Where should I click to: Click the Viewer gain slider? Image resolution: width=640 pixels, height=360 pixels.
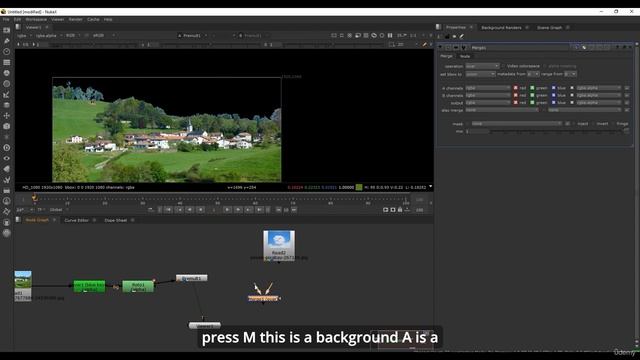pyautogui.click(x=93, y=44)
